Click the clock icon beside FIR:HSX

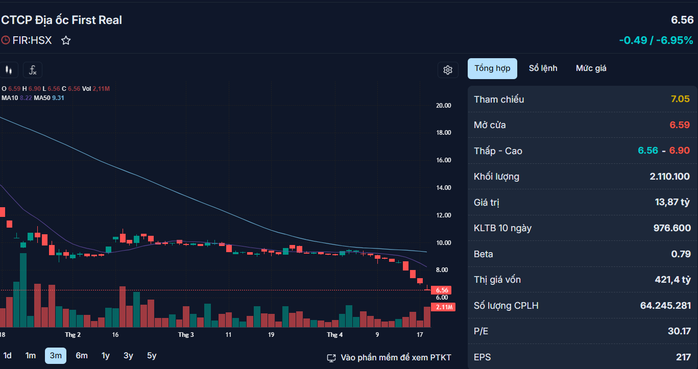(x=5, y=41)
